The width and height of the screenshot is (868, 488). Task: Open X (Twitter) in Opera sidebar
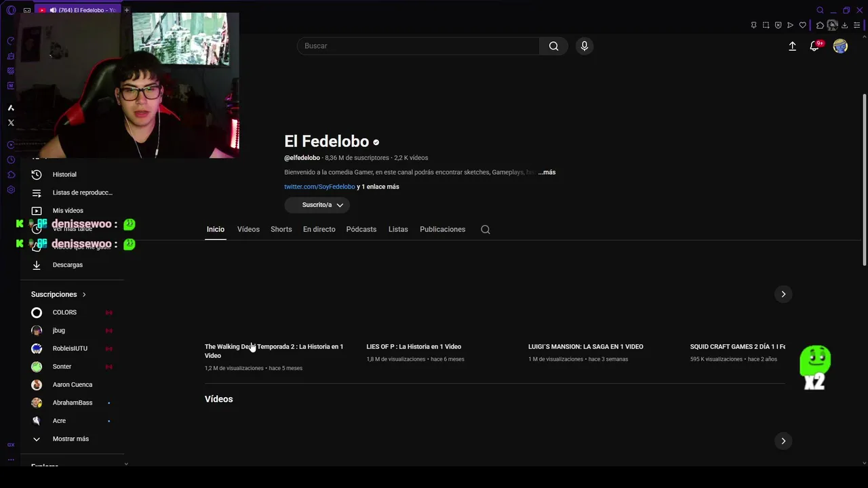11,123
